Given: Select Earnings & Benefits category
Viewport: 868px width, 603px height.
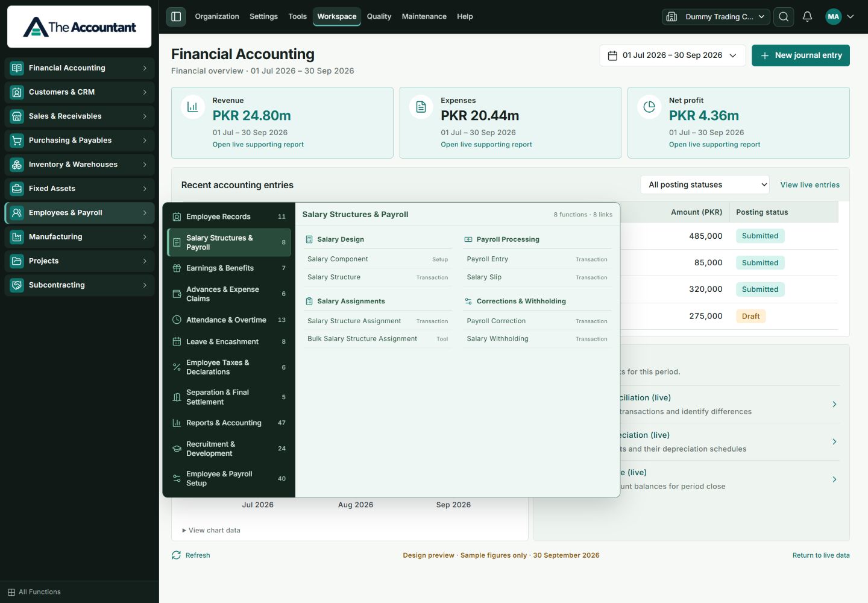Looking at the screenshot, I should (x=229, y=268).
